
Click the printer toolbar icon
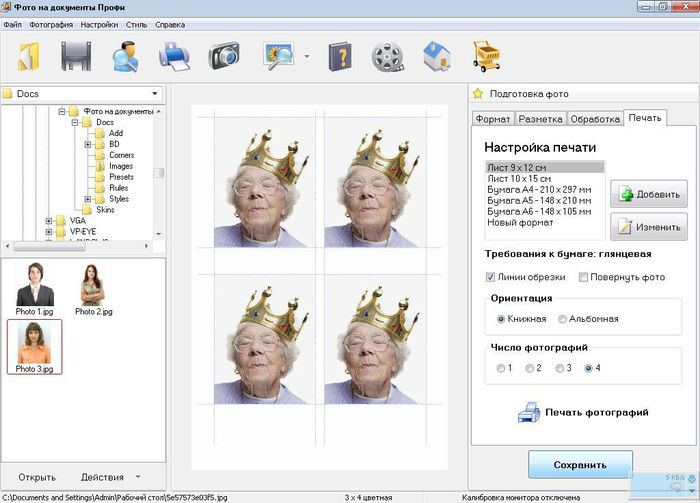pyautogui.click(x=174, y=56)
